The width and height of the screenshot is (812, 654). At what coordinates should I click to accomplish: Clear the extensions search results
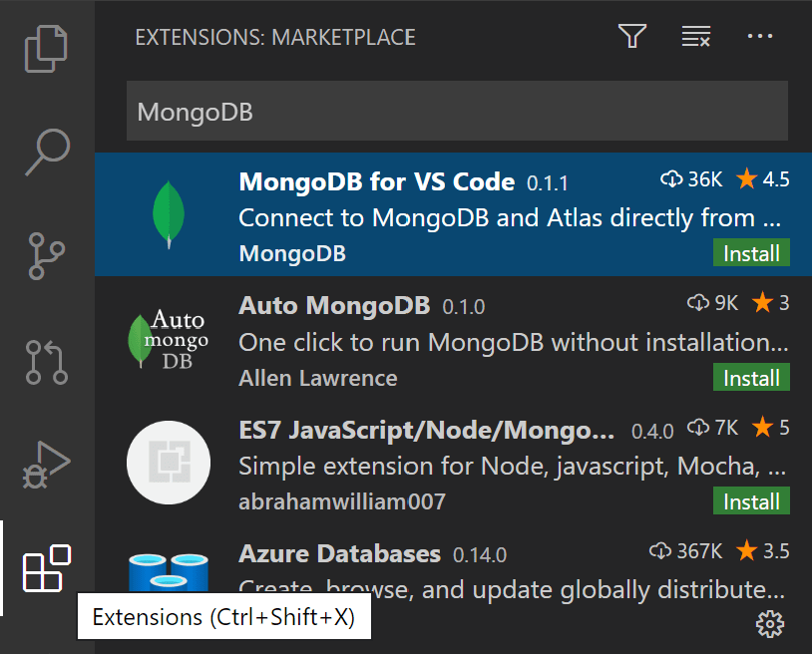tap(695, 36)
